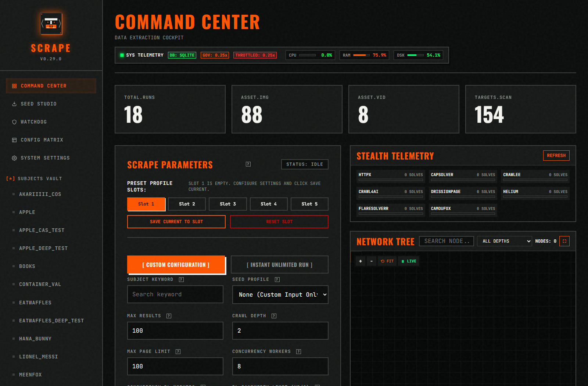This screenshot has height=386, width=588.
Task: Focus the Crawl Depth input field
Action: point(280,331)
